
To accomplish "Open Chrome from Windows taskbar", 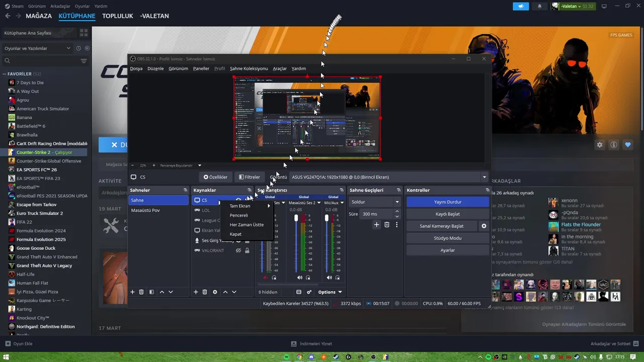I will click(x=299, y=357).
